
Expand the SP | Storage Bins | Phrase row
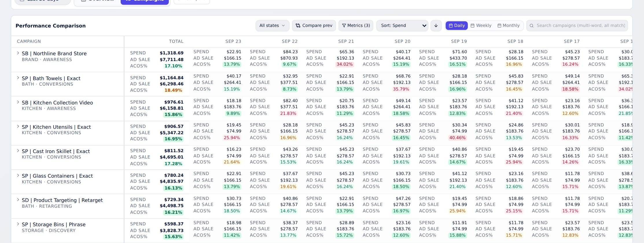pyautogui.click(x=18, y=224)
